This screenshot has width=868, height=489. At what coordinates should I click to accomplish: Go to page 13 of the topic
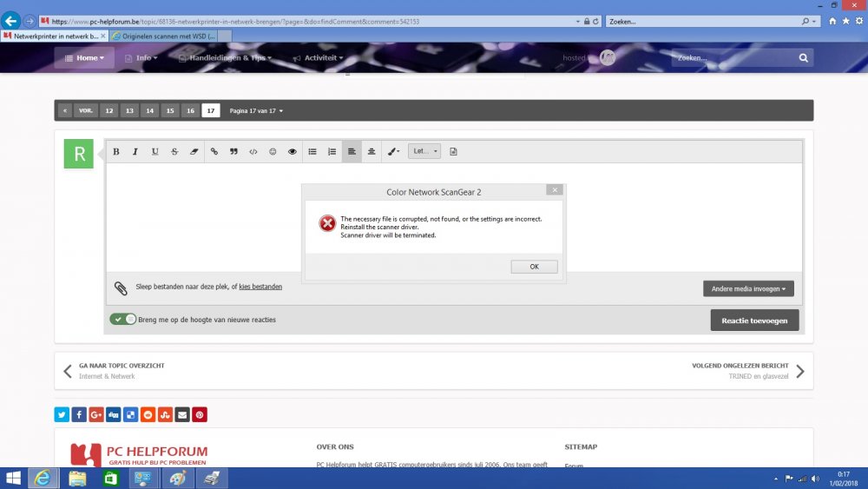pos(129,111)
